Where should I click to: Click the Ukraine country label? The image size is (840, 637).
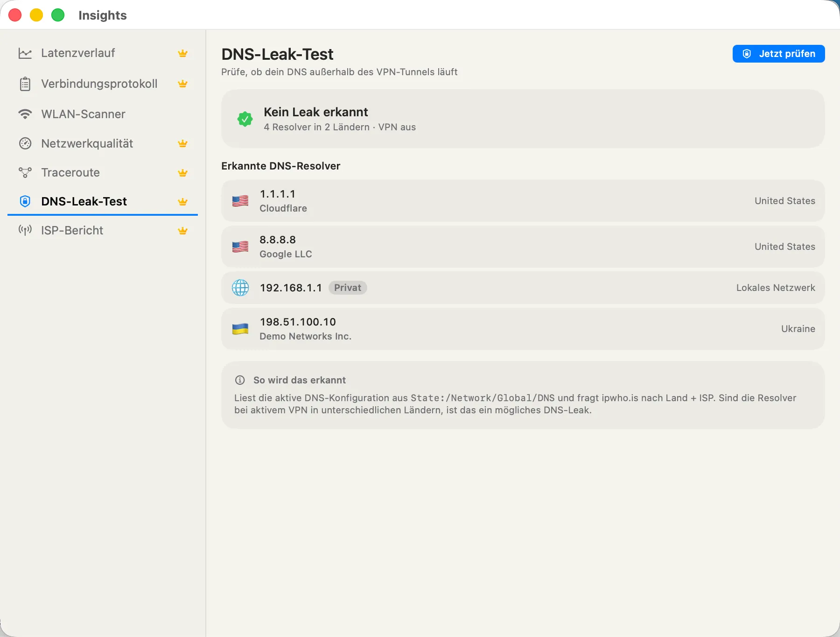tap(798, 329)
